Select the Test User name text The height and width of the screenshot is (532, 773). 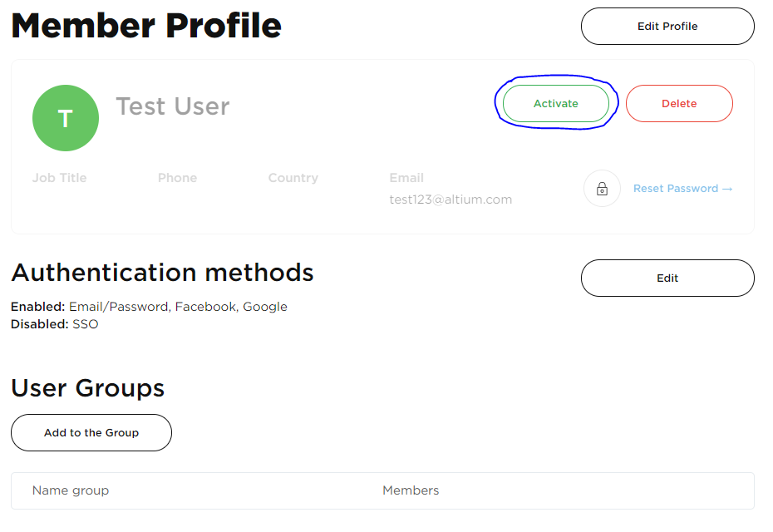click(173, 106)
